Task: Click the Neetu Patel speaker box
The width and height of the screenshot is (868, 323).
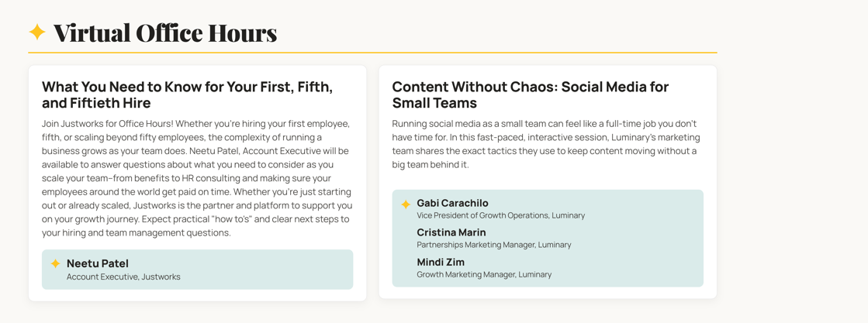Action: click(198, 270)
